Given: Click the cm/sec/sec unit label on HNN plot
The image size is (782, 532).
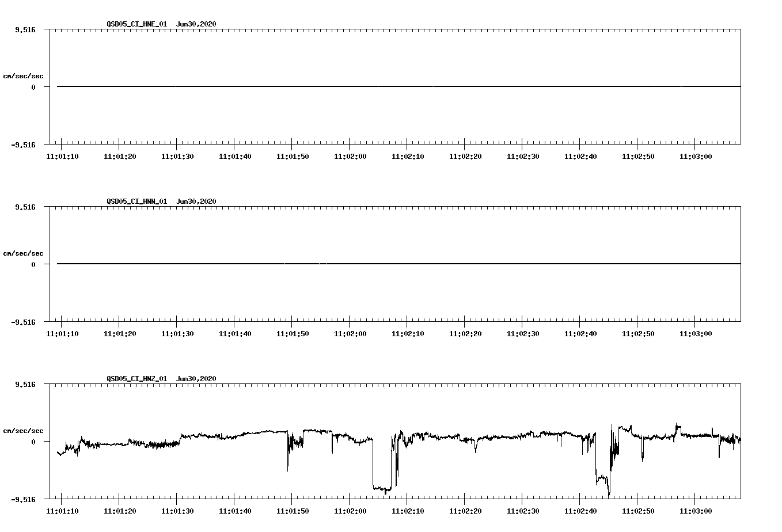Looking at the screenshot, I should pyautogui.click(x=23, y=253).
